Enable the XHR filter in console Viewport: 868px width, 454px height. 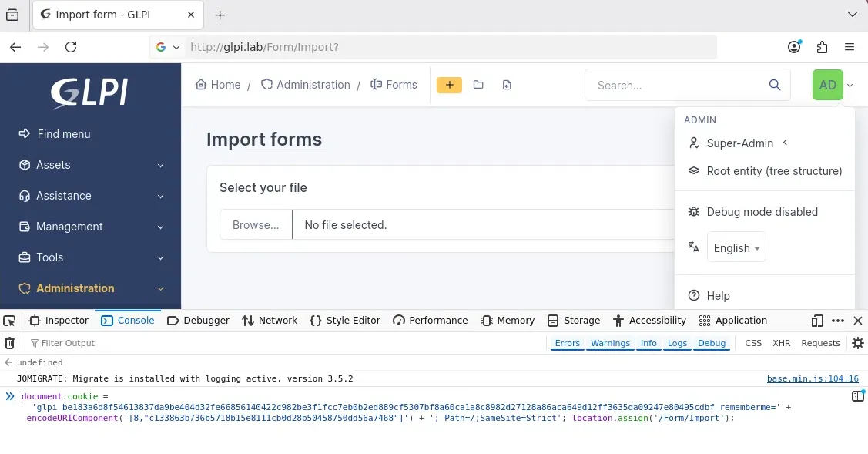pos(781,343)
